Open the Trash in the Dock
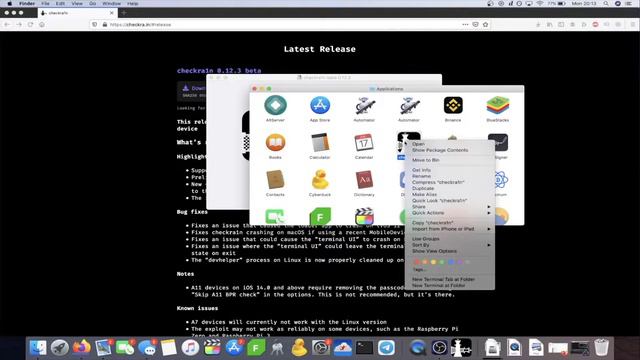The image size is (640, 360). point(601,348)
